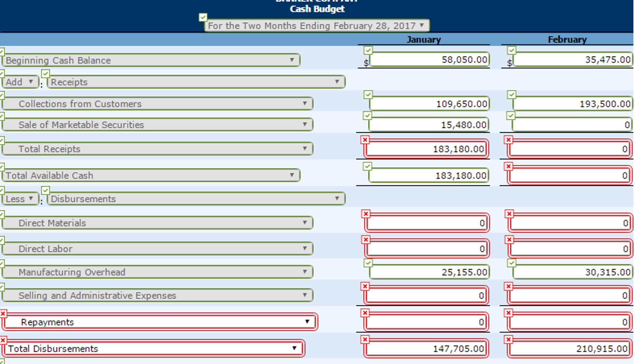Viewport: 635px width, 364px height.
Task: Click checkmark above the period heading dropdown
Action: (x=203, y=17)
